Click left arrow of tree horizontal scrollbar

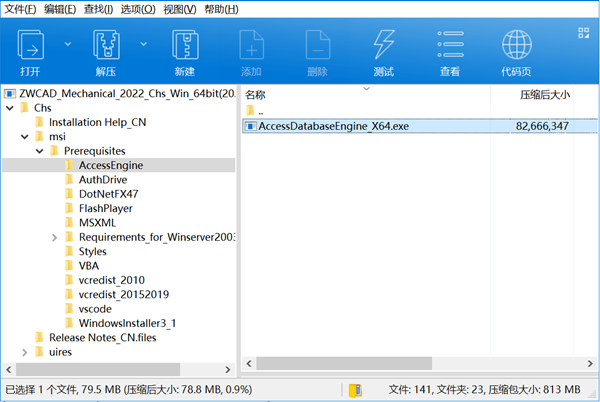(x=9, y=369)
